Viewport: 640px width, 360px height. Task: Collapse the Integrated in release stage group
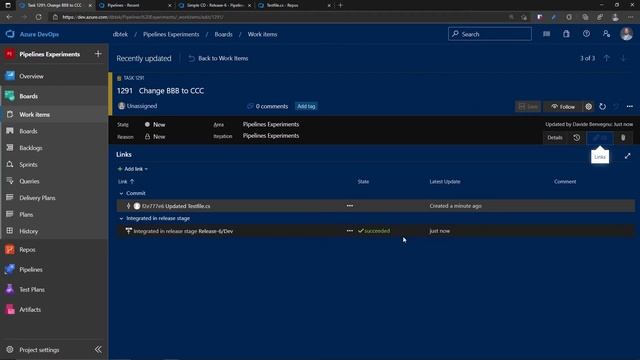(121, 218)
